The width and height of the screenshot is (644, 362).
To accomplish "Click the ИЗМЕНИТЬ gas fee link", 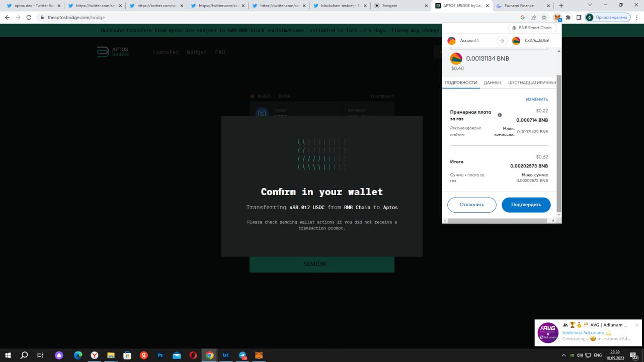I will (537, 100).
